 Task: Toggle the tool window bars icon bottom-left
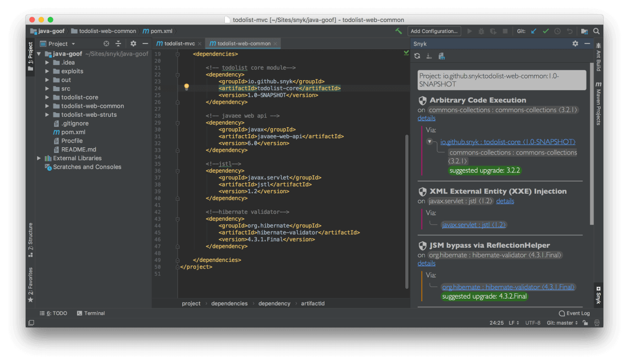pyautogui.click(x=31, y=323)
